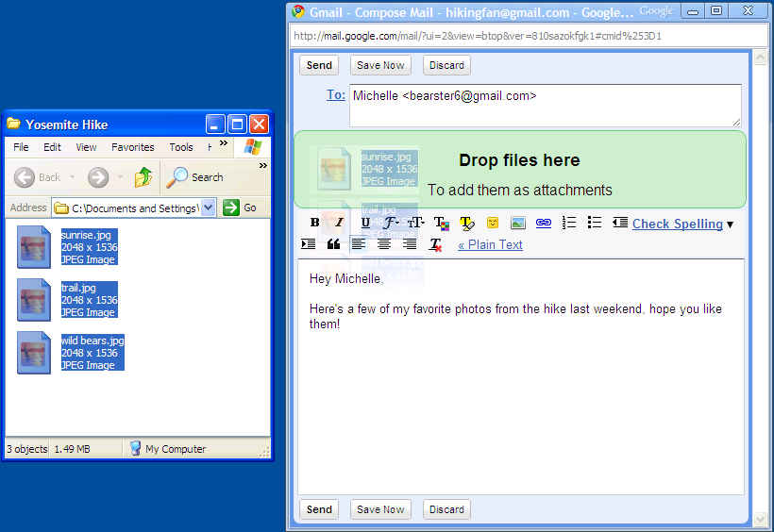The width and height of the screenshot is (774, 532).
Task: Open the Favorites menu
Action: (133, 147)
